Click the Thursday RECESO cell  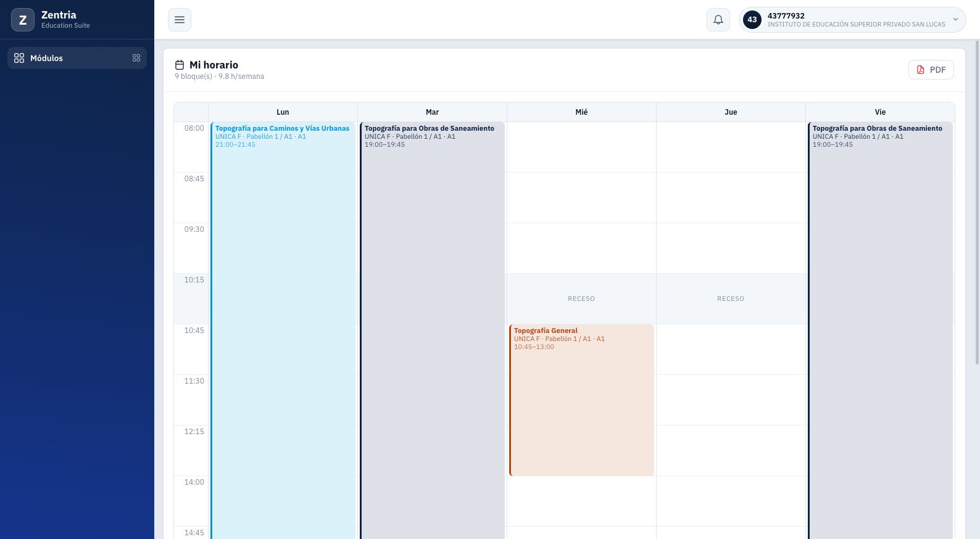pos(731,298)
